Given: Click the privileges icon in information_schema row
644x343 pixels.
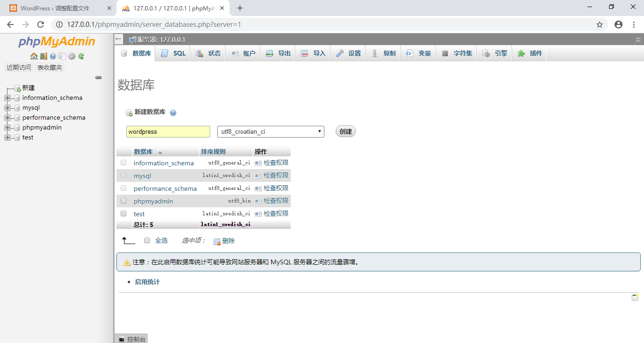Looking at the screenshot, I should (x=258, y=163).
